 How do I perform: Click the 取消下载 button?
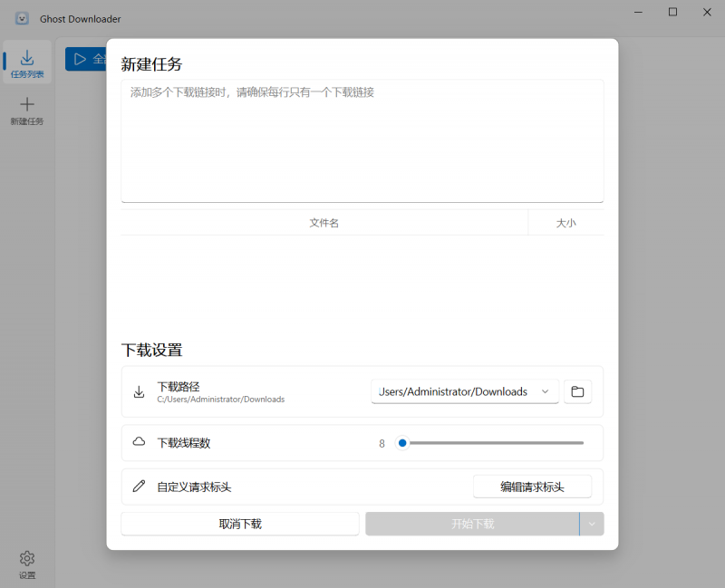tap(239, 524)
